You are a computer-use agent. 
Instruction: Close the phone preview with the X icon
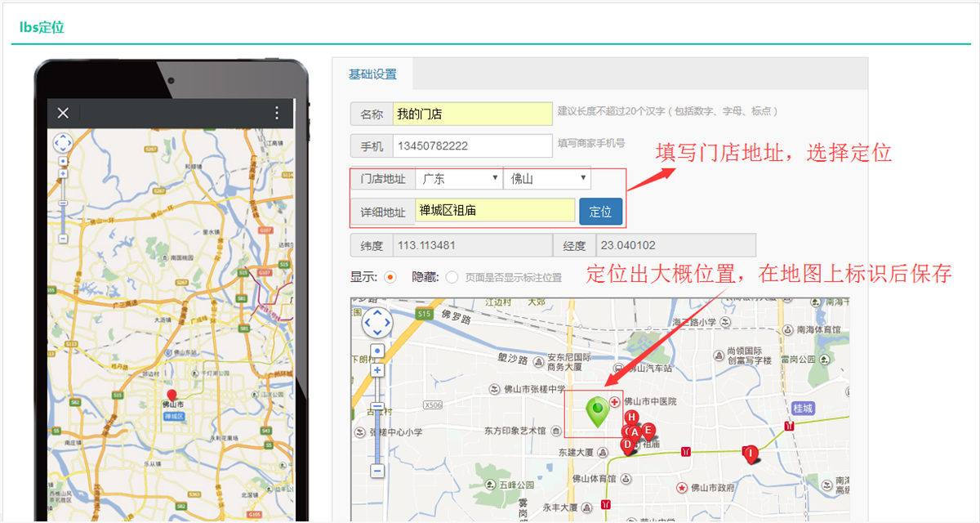point(63,113)
